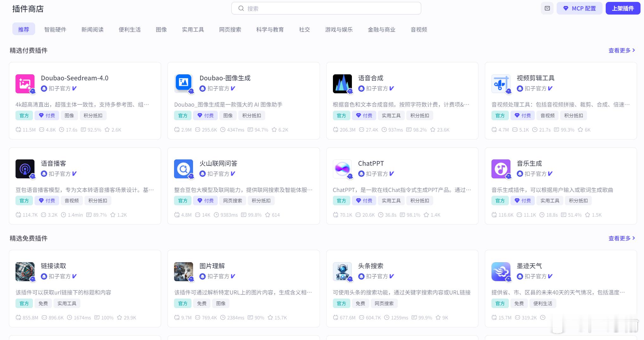Open the Doubao-图像生成 plugin icon
Viewport: 644px width, 340px height.
click(x=184, y=84)
